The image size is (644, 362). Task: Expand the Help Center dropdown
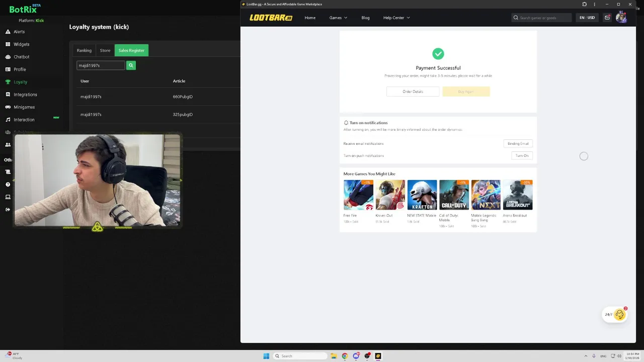pos(396,18)
